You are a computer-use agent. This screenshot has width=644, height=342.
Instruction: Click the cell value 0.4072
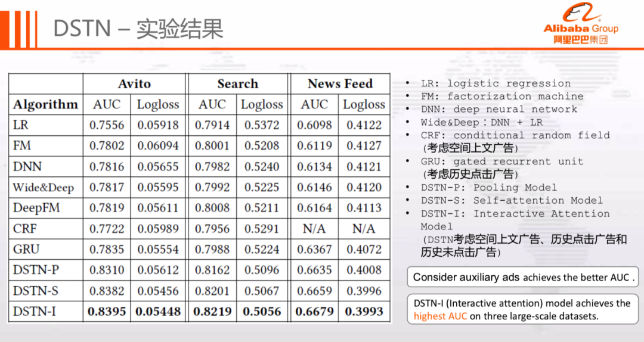coord(364,249)
